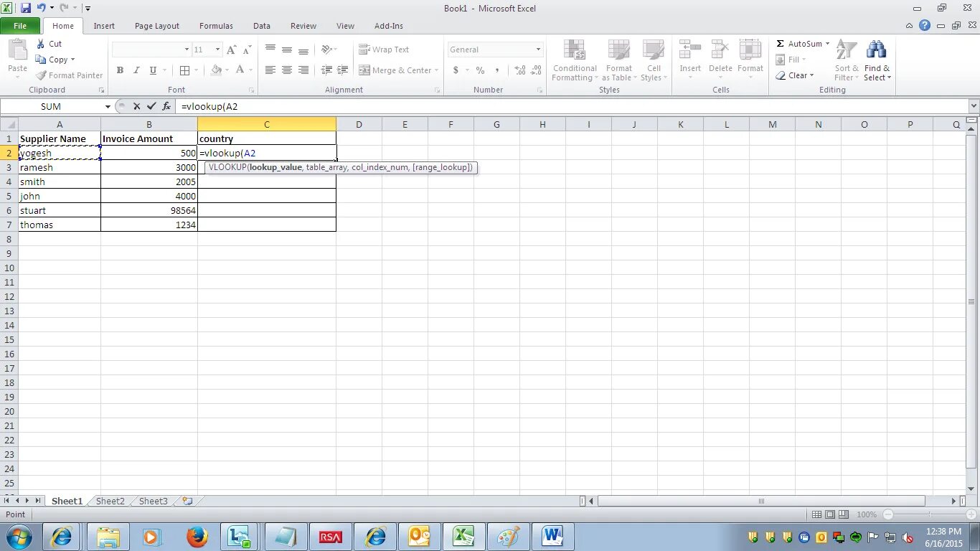The image size is (980, 551).
Task: Toggle Wrap Text
Action: [385, 50]
